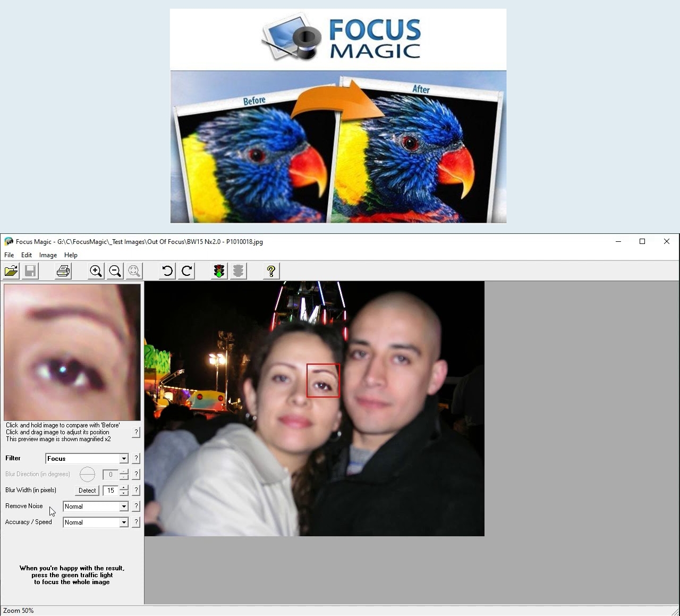The height and width of the screenshot is (616, 680).
Task: Increase Blur Direction with the up arrow
Action: [x=124, y=472]
